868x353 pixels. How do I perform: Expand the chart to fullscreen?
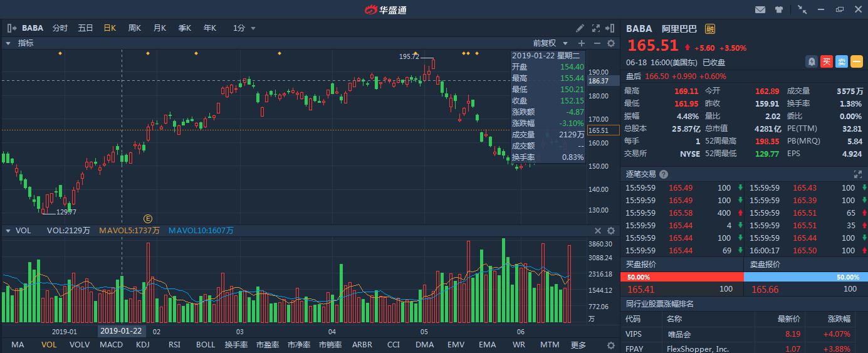pos(595,28)
